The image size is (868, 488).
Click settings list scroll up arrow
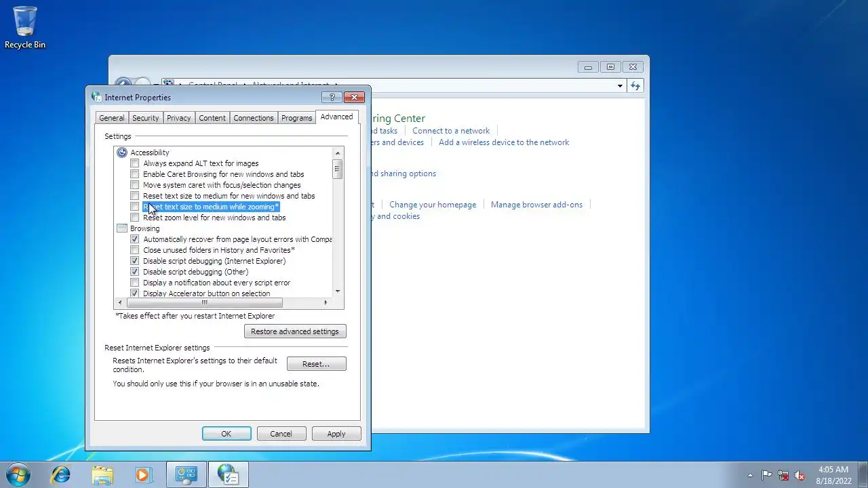pyautogui.click(x=337, y=152)
